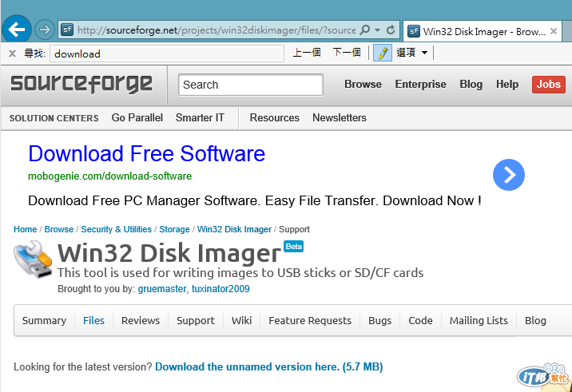Screen dimensions: 572x392
Task: Click the Support text in breadcrumb
Action: click(294, 229)
